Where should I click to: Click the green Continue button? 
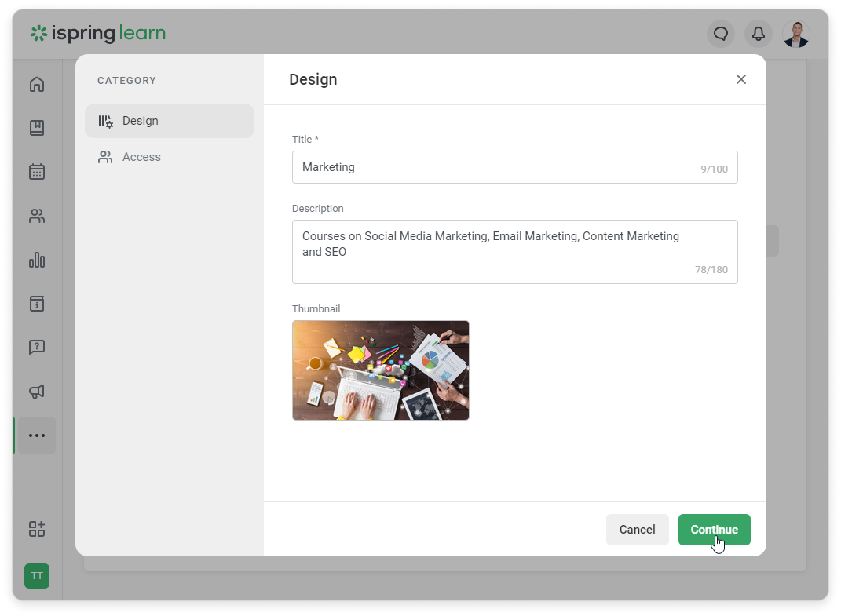(715, 530)
